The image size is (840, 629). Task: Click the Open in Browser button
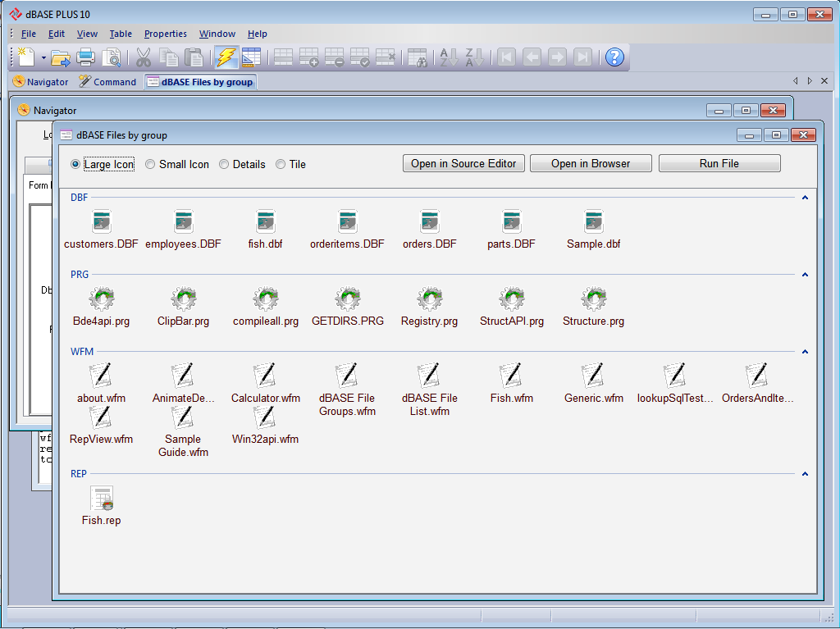591,164
